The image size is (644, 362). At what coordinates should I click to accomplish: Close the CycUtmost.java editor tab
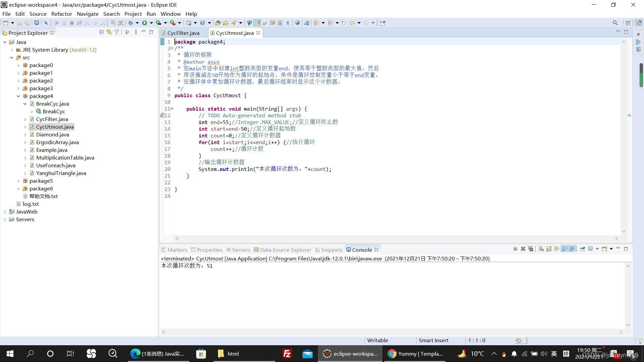(258, 33)
